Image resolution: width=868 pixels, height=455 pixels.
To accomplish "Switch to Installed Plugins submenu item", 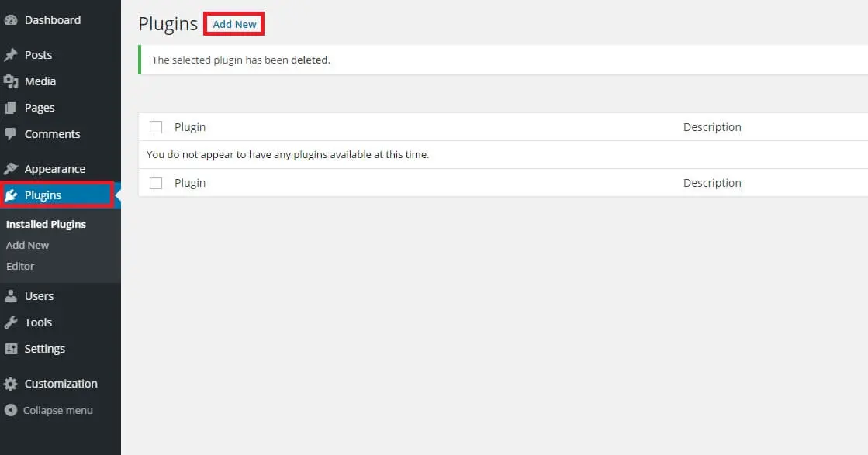I will [x=45, y=224].
